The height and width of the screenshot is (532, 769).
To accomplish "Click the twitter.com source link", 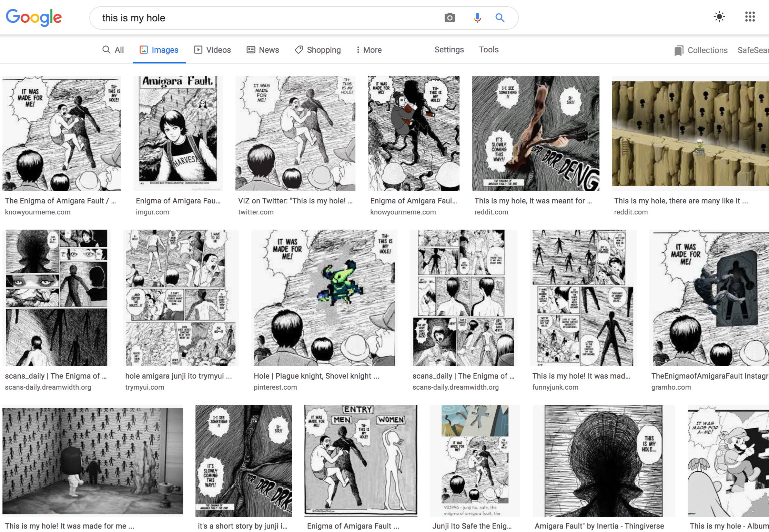I will [256, 212].
